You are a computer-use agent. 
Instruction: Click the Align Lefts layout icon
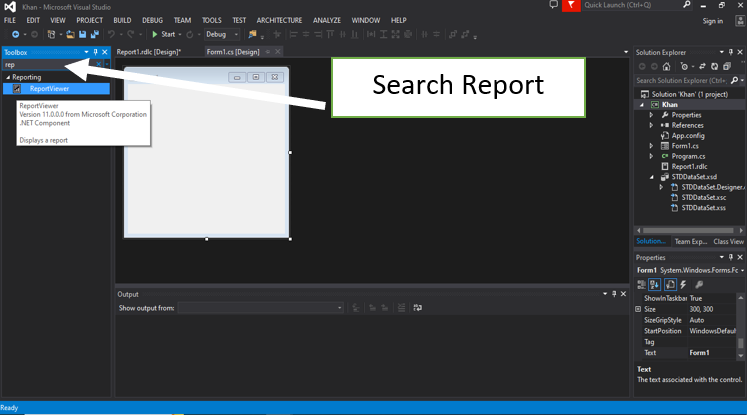[x=293, y=34]
